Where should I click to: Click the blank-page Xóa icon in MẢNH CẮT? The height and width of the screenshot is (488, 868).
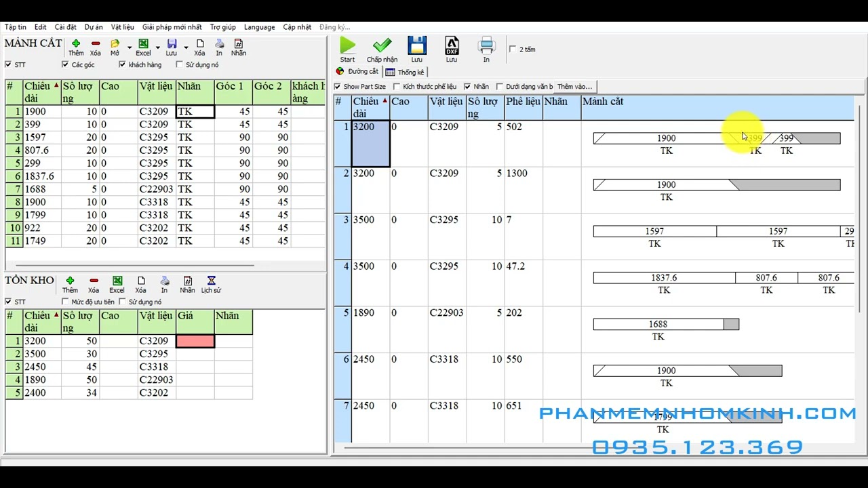point(199,43)
